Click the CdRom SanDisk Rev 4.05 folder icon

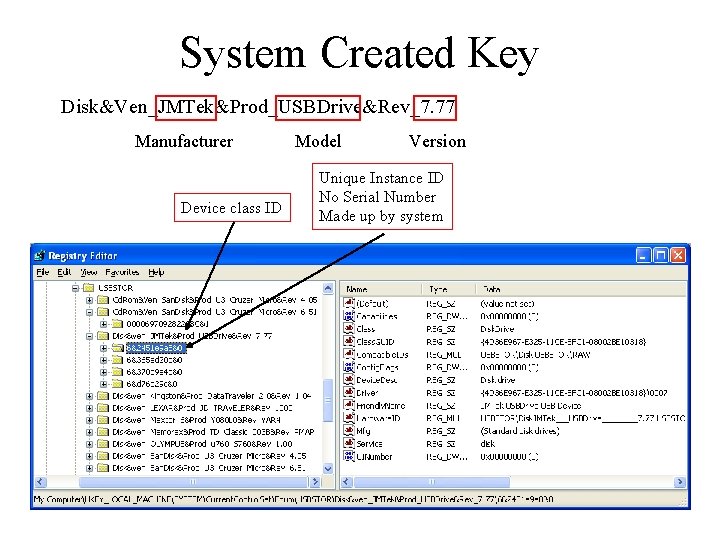(103, 300)
